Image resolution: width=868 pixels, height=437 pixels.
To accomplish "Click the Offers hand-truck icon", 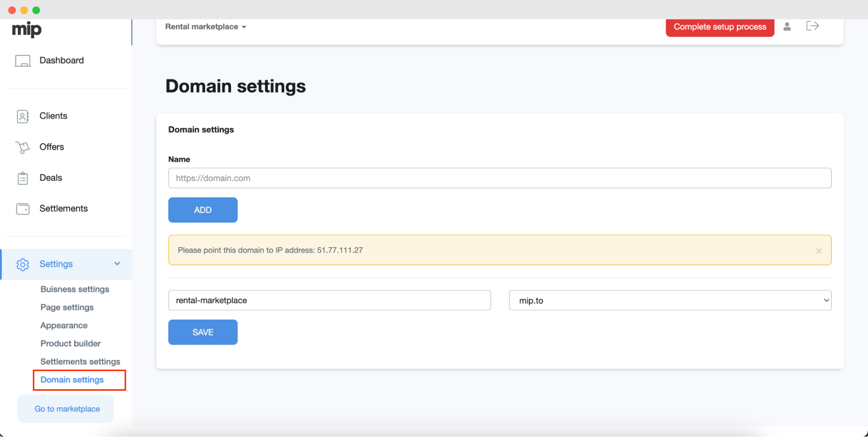I will pos(23,148).
